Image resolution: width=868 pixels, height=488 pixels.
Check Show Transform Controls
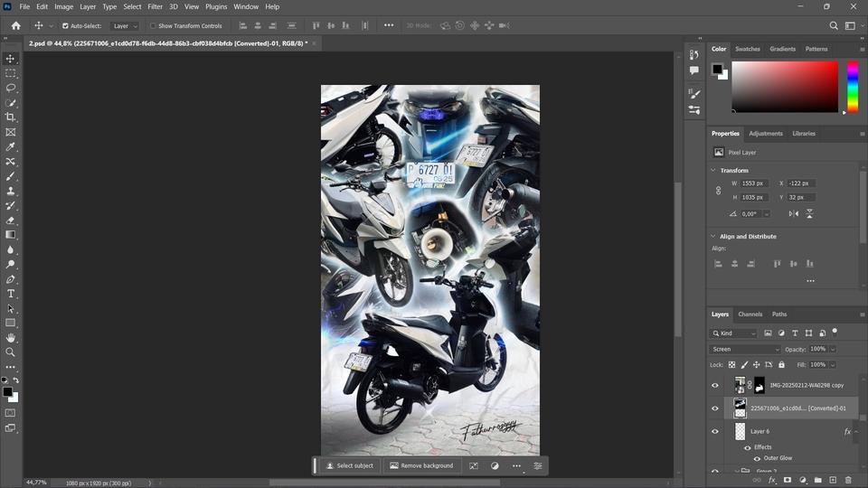pyautogui.click(x=153, y=26)
